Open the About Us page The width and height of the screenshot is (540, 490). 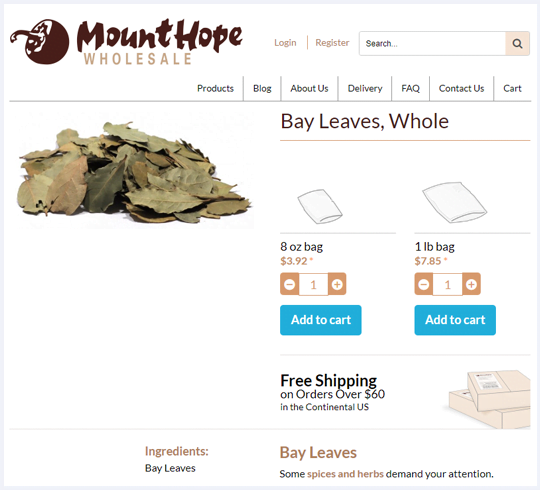309,88
